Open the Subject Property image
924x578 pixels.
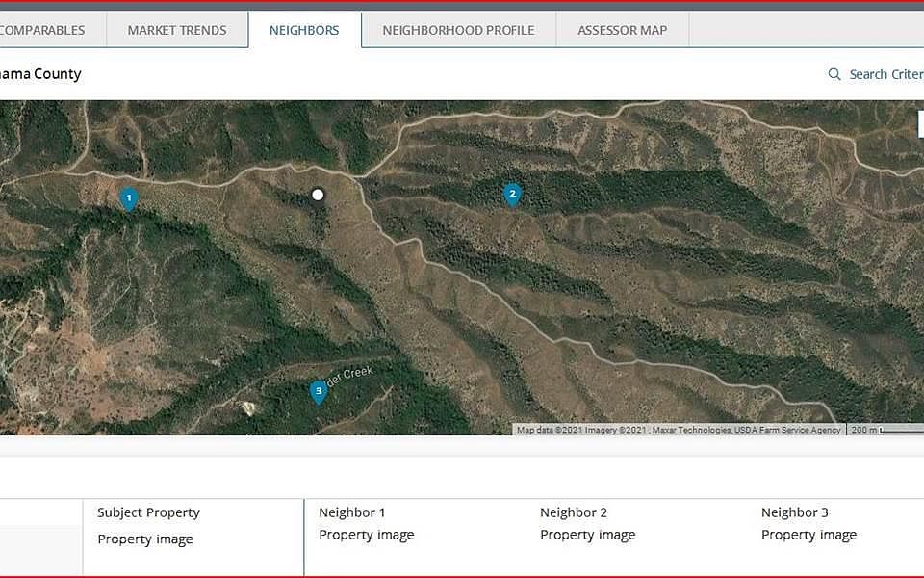pyautogui.click(x=145, y=539)
